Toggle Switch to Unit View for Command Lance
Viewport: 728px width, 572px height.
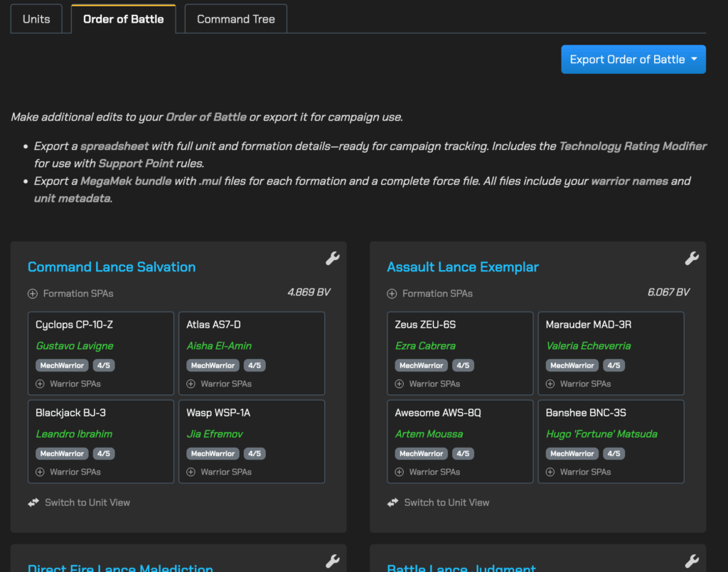[x=87, y=502]
